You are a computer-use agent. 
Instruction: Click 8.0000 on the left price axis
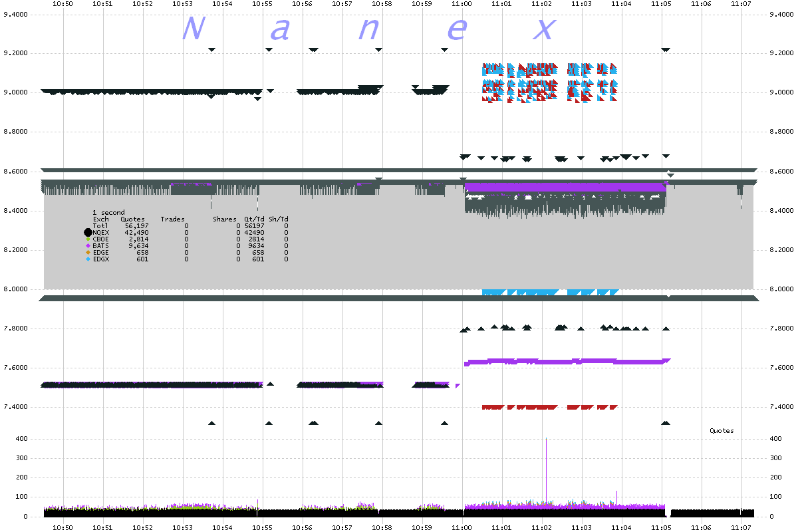point(15,289)
